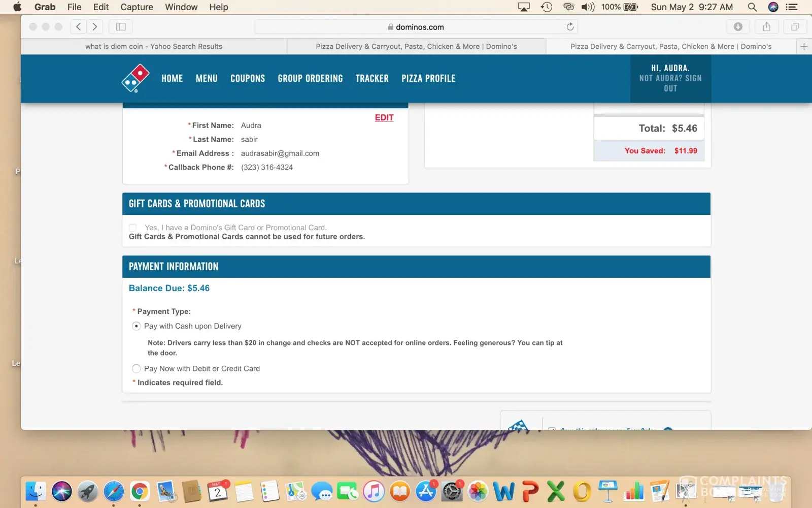Switch to the Yahoo Search Results tab

click(x=154, y=47)
